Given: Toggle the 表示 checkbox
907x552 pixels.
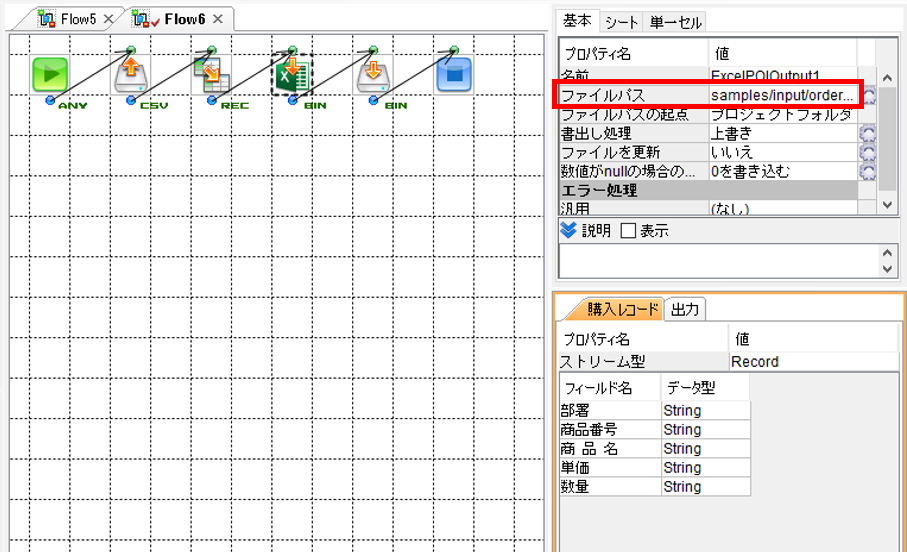Looking at the screenshot, I should 628,231.
